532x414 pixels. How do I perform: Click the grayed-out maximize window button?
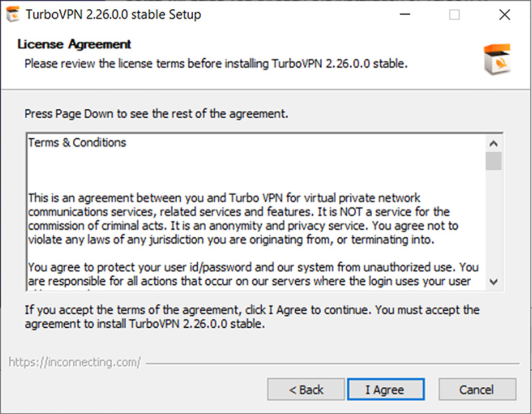click(454, 15)
